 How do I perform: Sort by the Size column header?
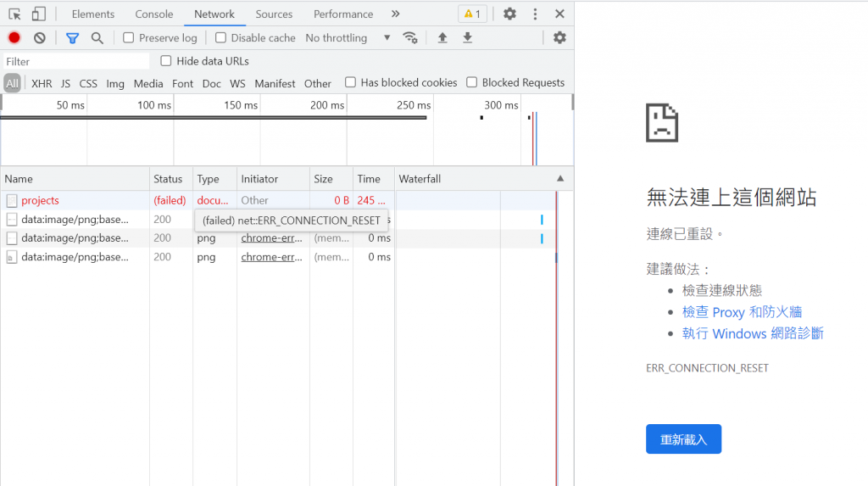[331, 179]
